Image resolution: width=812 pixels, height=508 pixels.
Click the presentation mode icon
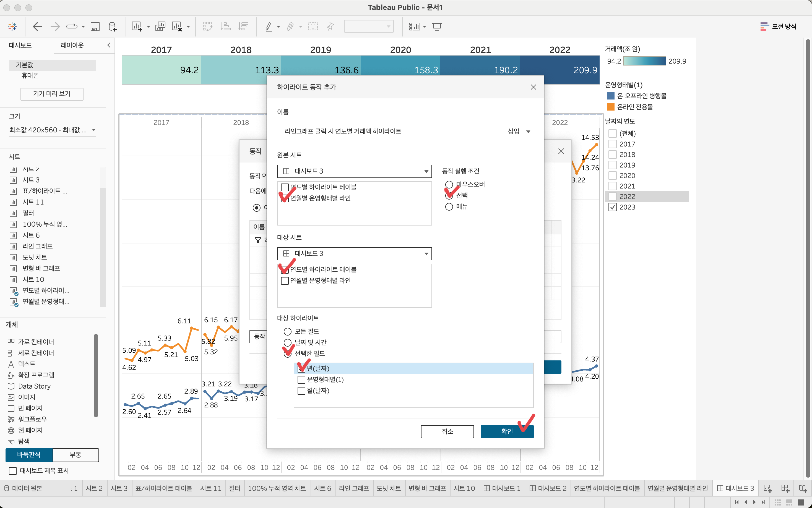tap(437, 27)
